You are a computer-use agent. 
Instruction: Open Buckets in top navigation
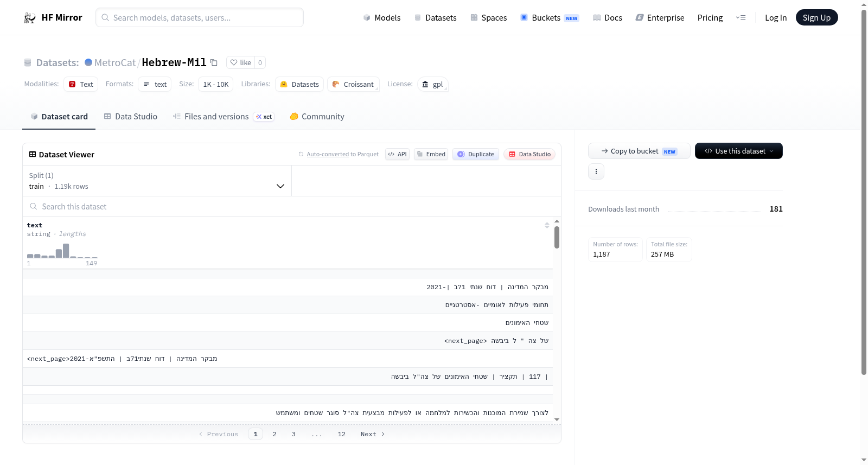click(x=550, y=17)
